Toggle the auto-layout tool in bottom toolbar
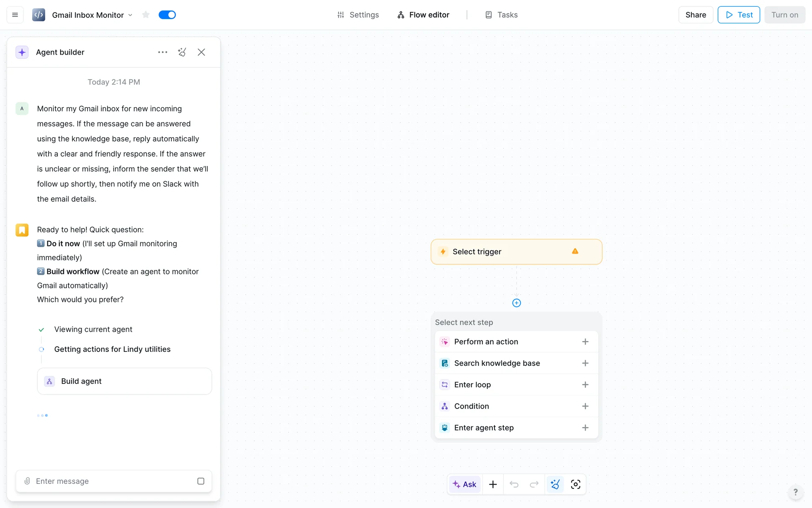The width and height of the screenshot is (812, 508). coord(555,484)
